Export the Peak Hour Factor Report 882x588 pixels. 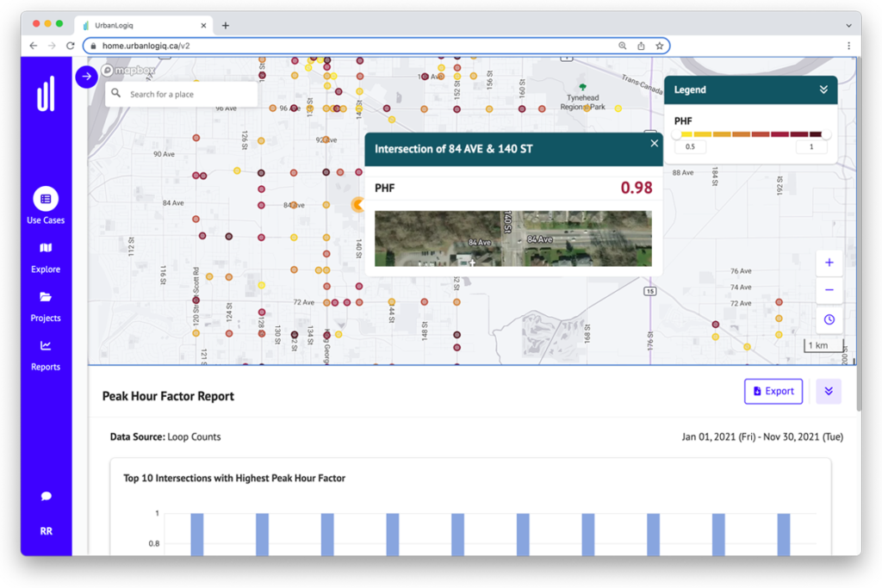point(773,391)
